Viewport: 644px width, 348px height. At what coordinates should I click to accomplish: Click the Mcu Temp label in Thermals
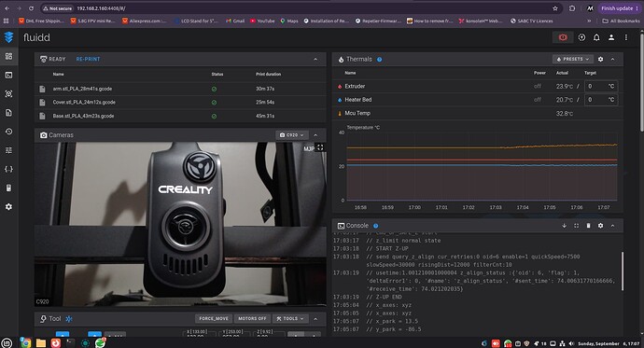[x=357, y=113]
